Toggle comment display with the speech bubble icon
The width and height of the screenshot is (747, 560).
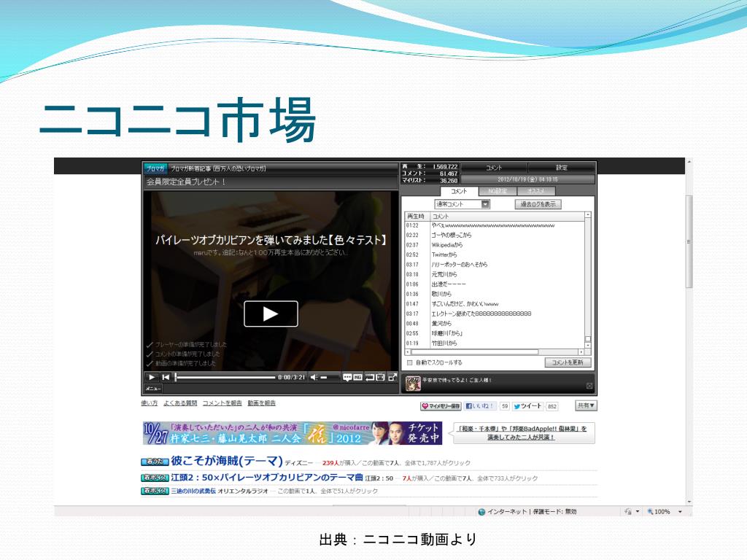pos(347,377)
